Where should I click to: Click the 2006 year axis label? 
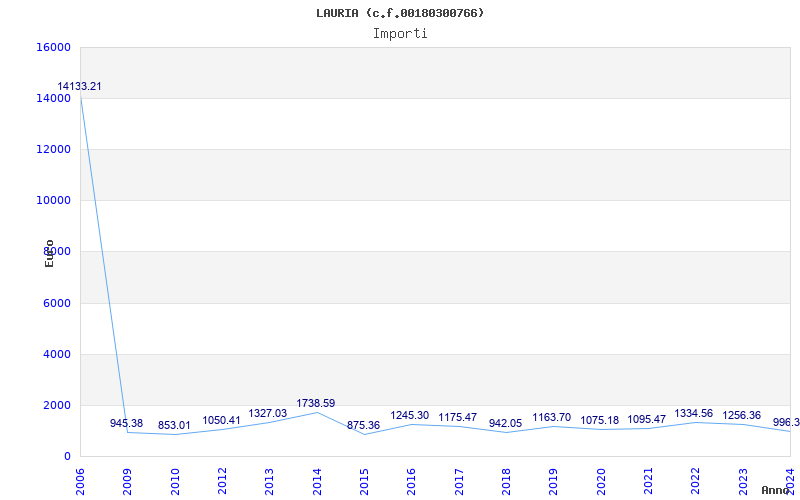80,481
